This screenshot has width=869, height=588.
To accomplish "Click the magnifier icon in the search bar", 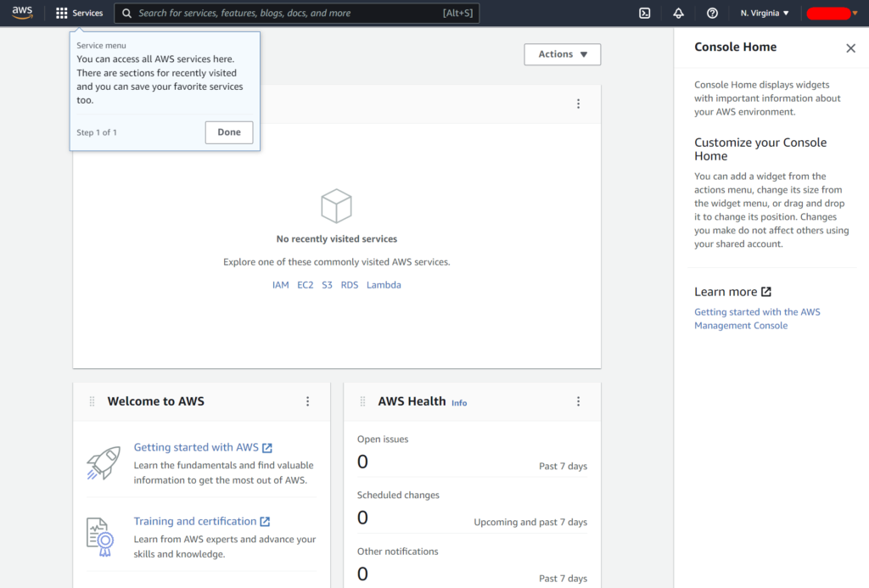I will click(127, 13).
